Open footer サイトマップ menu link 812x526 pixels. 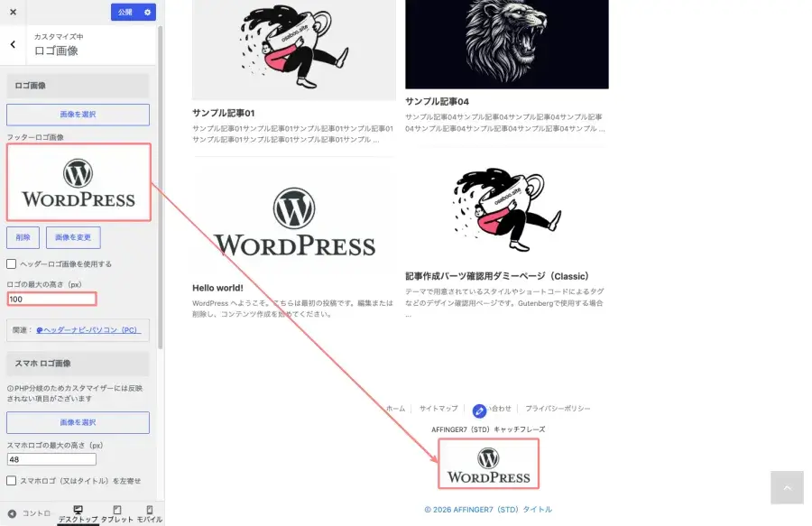(x=438, y=409)
